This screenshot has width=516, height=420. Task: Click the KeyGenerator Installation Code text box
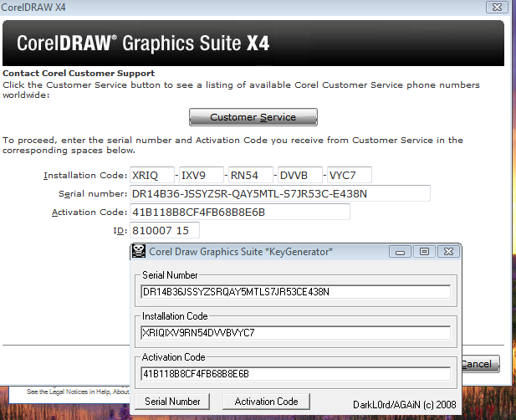click(x=295, y=333)
